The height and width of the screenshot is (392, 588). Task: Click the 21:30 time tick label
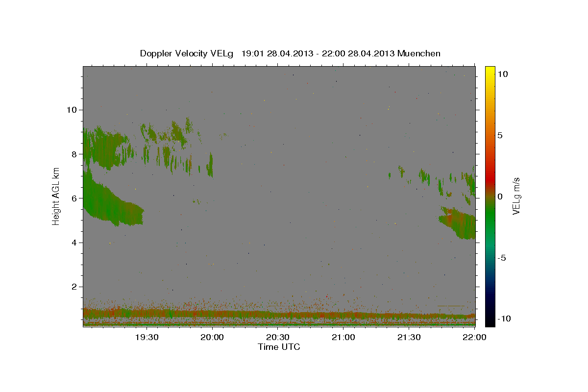pos(409,337)
